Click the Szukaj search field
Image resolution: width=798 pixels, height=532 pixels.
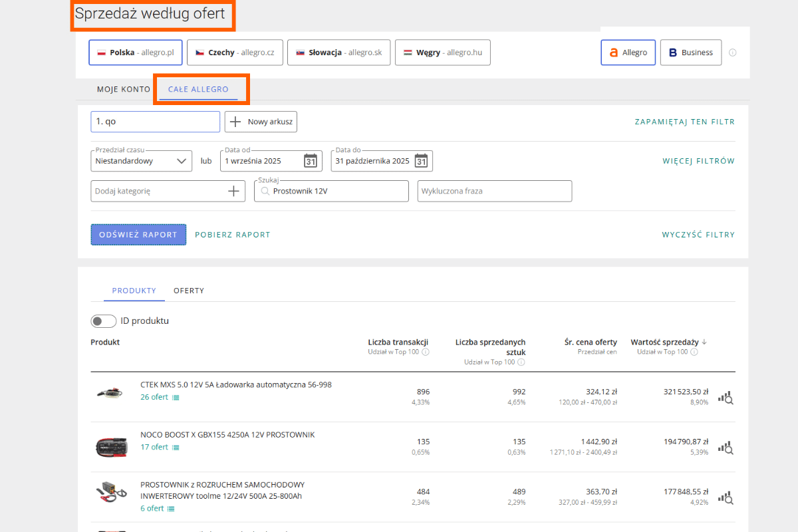(x=331, y=192)
